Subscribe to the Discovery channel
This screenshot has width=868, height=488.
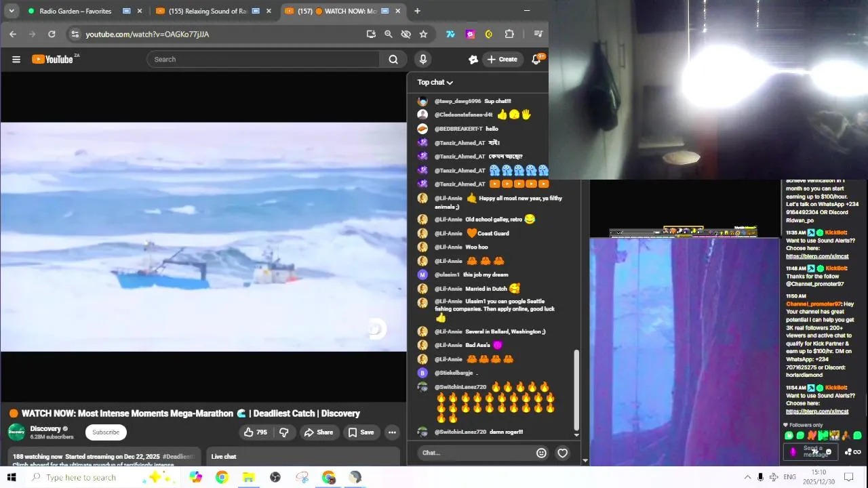106,432
